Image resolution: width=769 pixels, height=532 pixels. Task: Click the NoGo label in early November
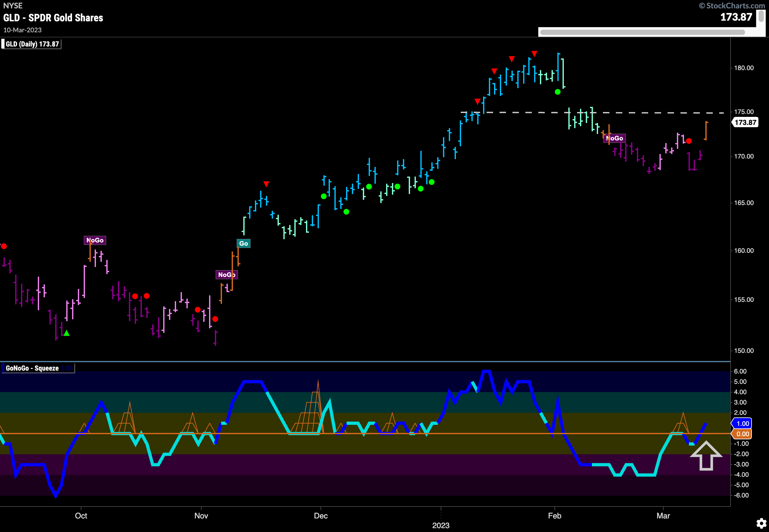(x=226, y=275)
